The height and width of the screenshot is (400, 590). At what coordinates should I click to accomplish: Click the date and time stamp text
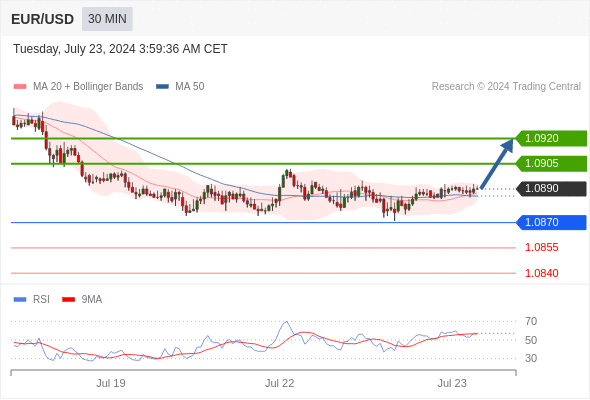click(x=120, y=49)
